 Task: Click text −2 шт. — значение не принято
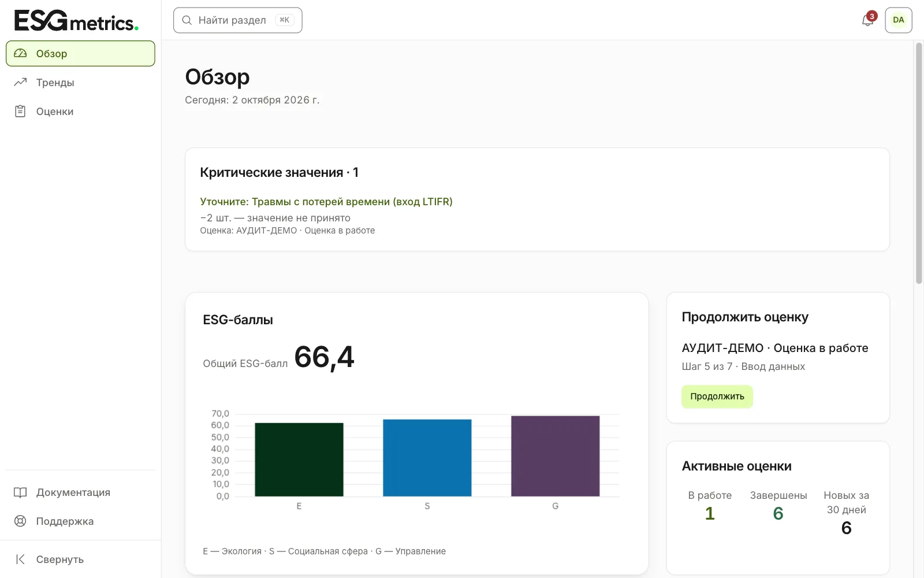point(275,218)
